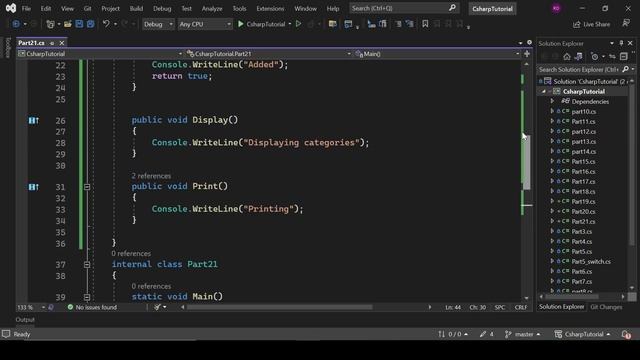The height and width of the screenshot is (360, 640).
Task: Collapse class Part21 on line 37
Action: [87, 264]
